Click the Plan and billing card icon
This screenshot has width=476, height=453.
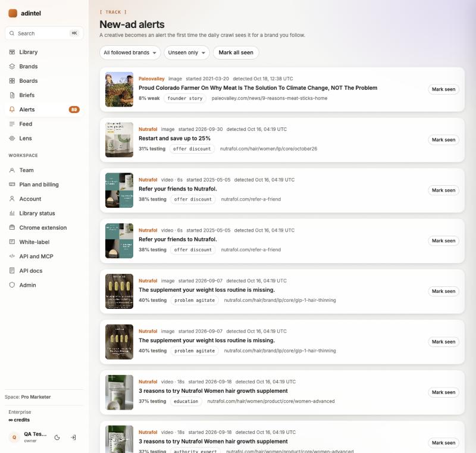[12, 185]
